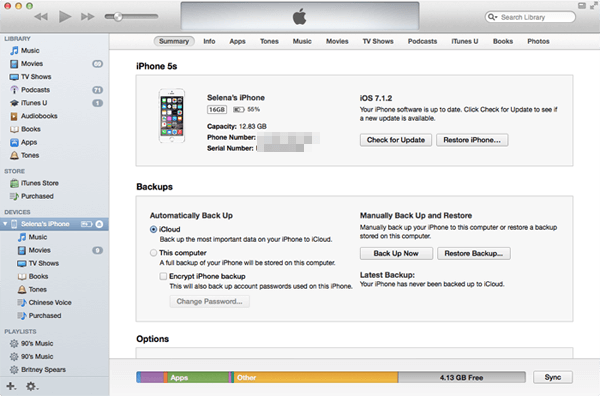Click the Play button
The image size is (600, 396).
click(65, 16)
